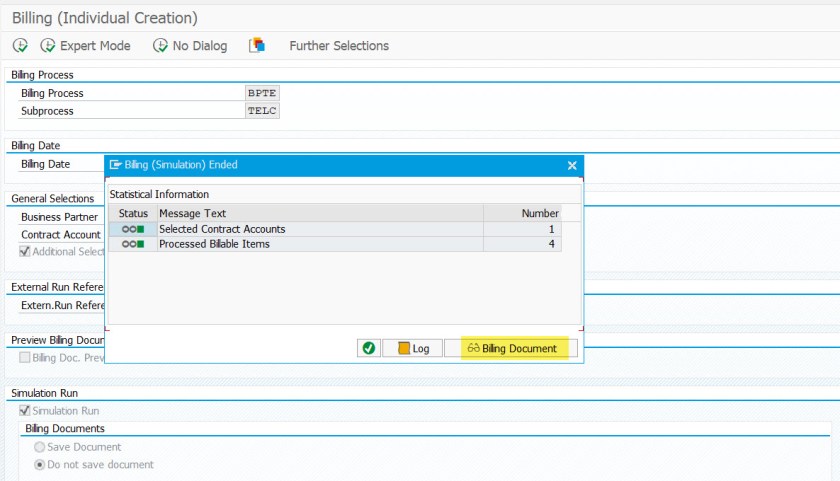Toggle the Simulation Run checkbox

(25, 410)
